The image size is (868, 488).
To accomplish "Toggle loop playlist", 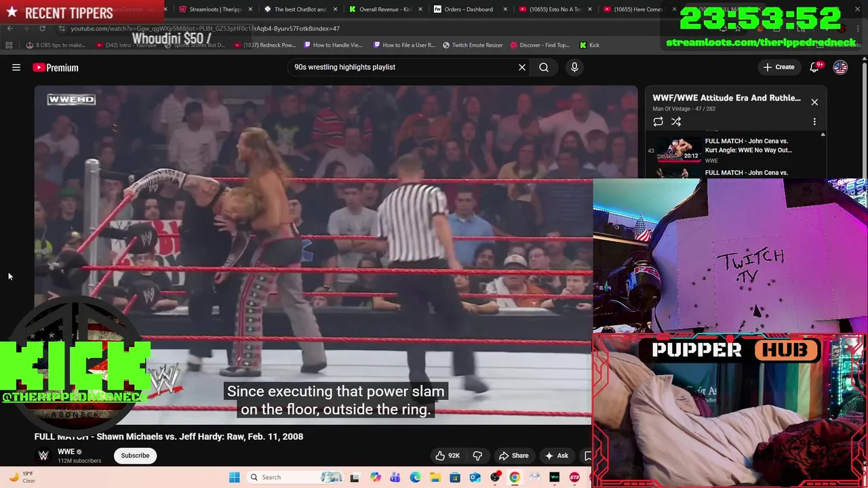I will [x=658, y=122].
